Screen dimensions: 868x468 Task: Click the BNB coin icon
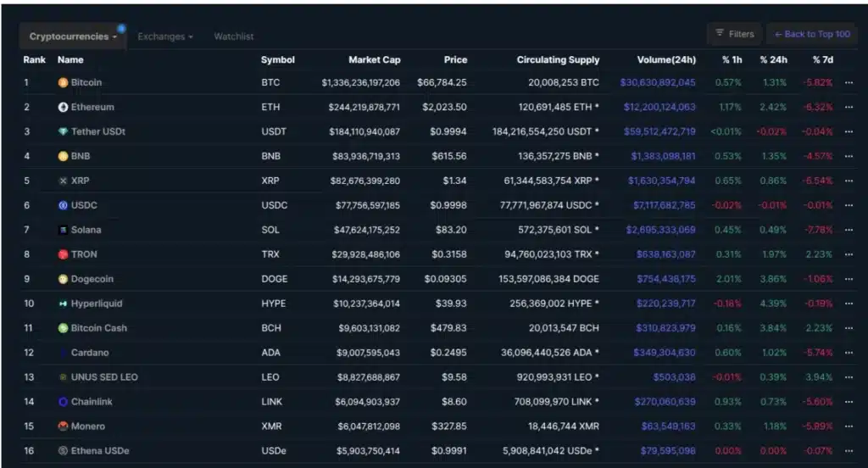(x=63, y=157)
